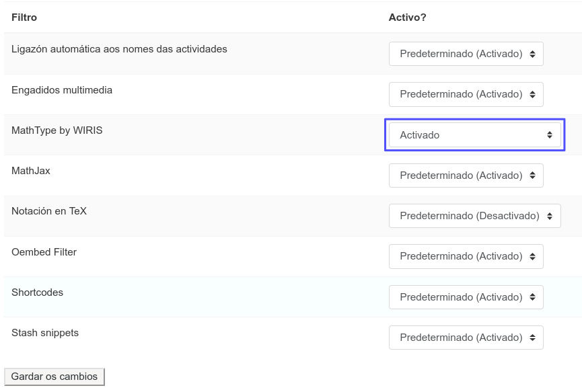Open the dropdown for Ligazón automática filter

(466, 54)
